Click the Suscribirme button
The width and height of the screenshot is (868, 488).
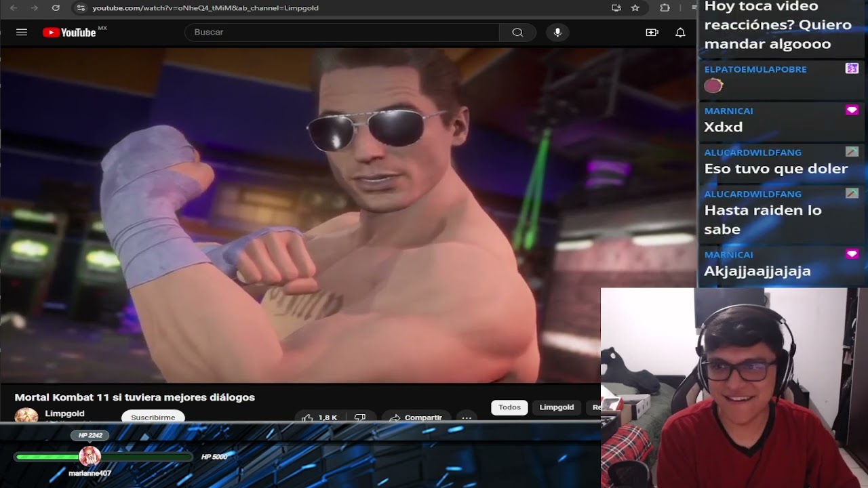click(x=153, y=417)
